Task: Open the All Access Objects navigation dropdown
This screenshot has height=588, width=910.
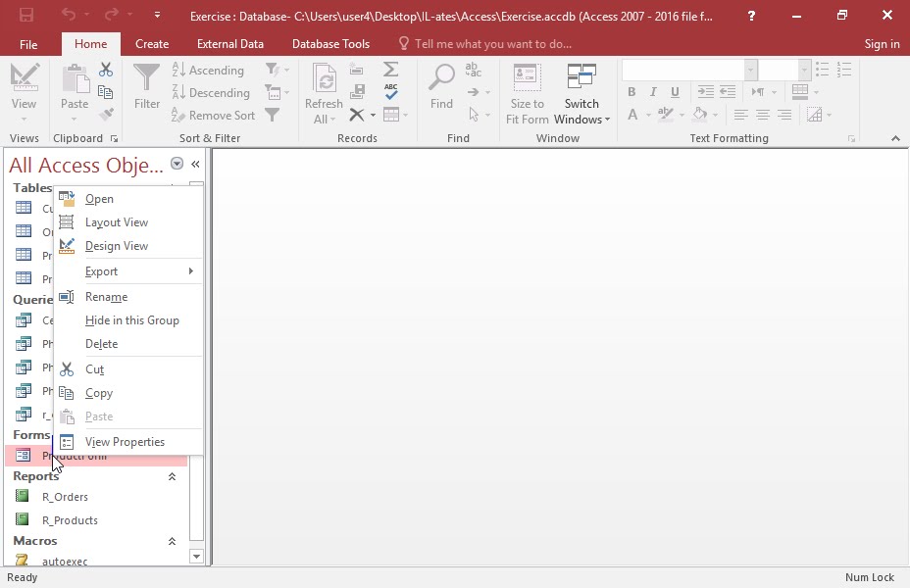Action: [x=177, y=164]
